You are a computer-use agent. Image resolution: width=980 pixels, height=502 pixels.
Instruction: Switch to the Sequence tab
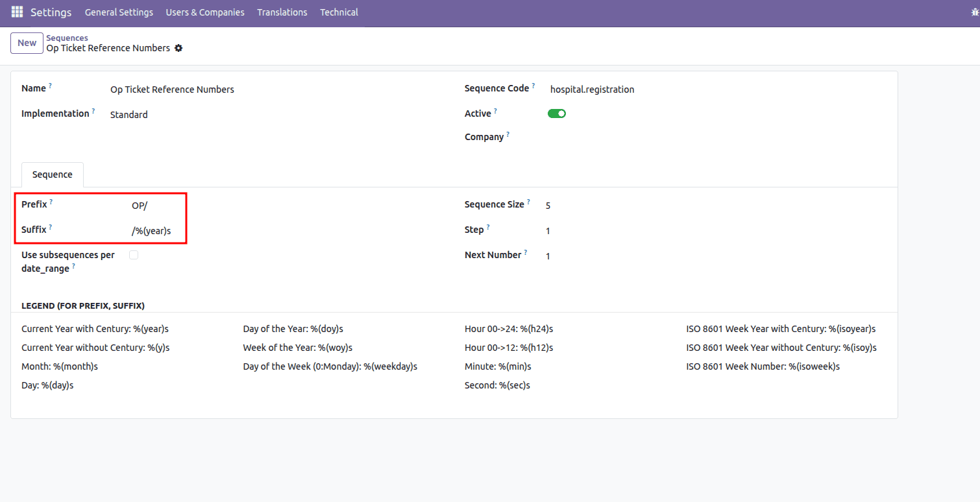[x=52, y=174]
